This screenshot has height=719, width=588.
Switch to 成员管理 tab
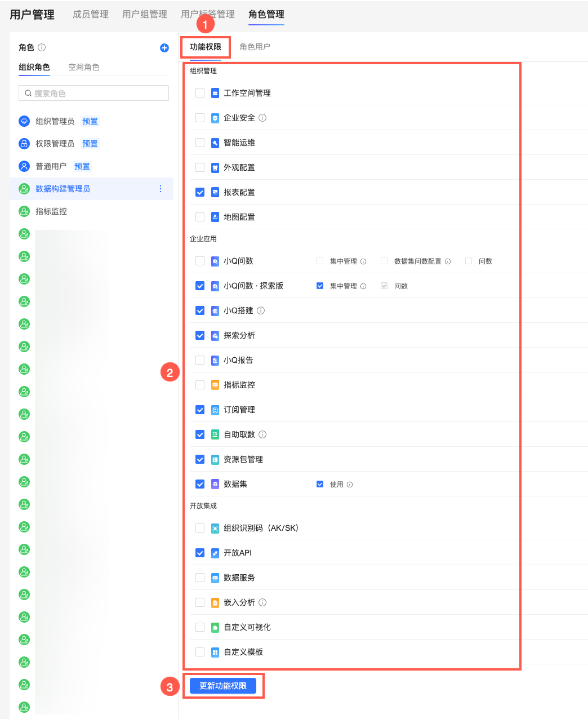point(91,15)
